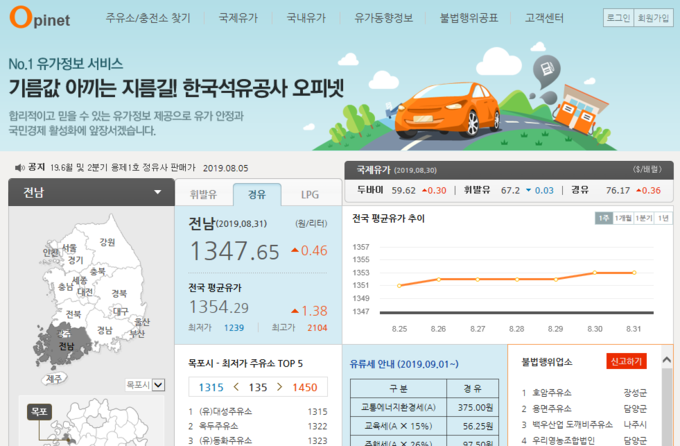Image resolution: width=680 pixels, height=446 pixels.
Task: Select 경남 on the Korea map
Action: pos(105,330)
